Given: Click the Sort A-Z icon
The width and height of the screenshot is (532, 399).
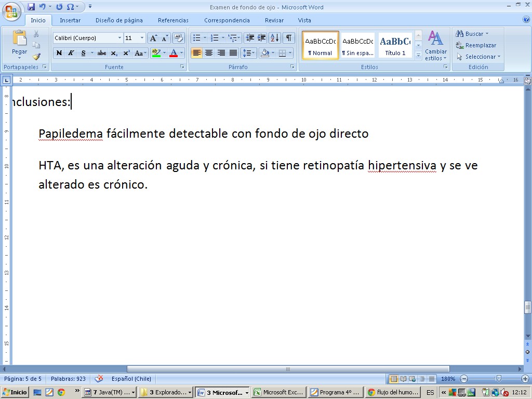Looking at the screenshot, I should click(275, 38).
